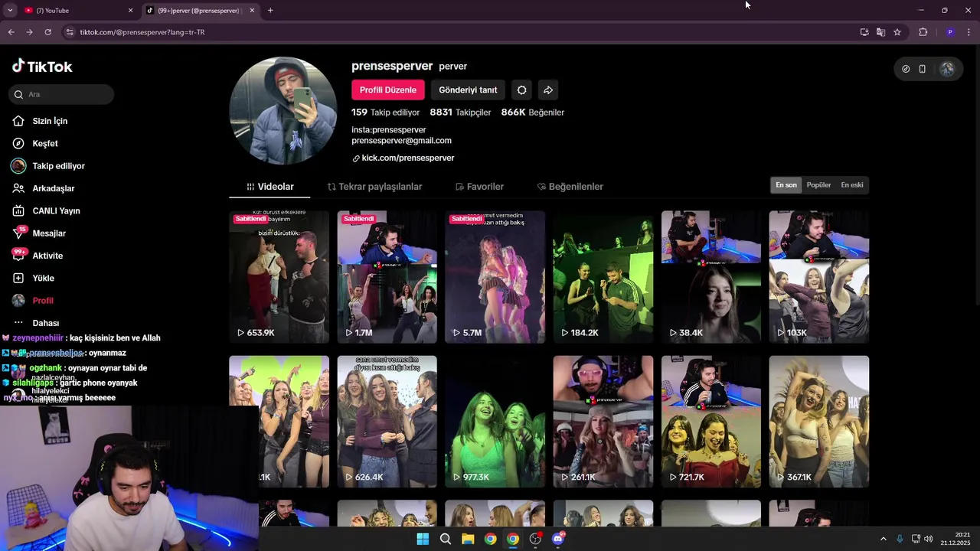View 8831 Takipçiler list
980x551 pixels.
(460, 112)
